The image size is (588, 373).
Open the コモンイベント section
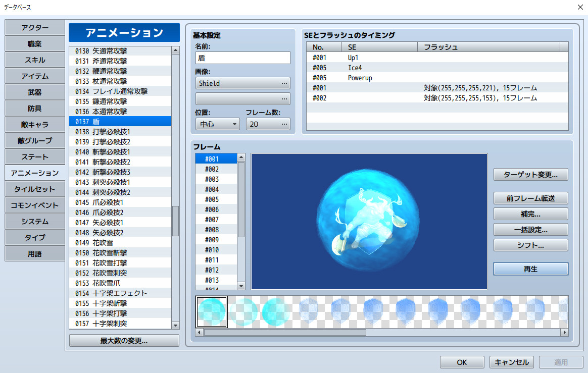point(34,205)
